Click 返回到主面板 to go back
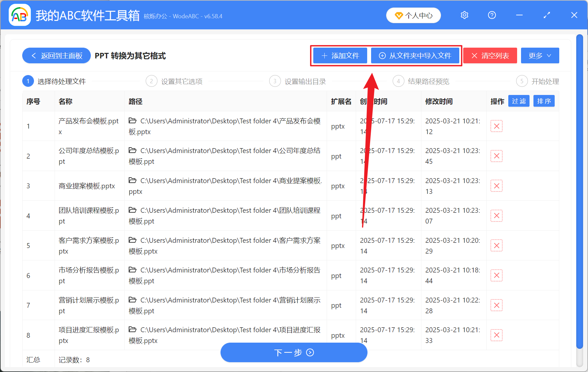This screenshot has width=588, height=372. (56, 55)
